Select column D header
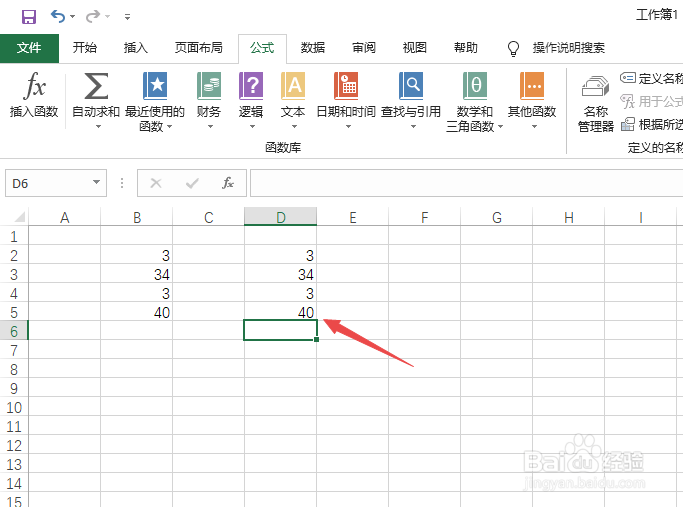This screenshot has height=507, width=683. [x=281, y=217]
